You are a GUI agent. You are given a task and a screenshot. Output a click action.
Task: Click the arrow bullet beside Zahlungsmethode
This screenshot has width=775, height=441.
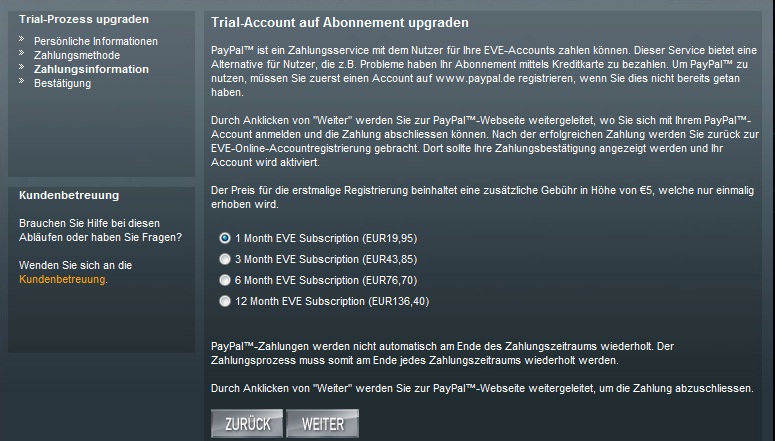22,52
